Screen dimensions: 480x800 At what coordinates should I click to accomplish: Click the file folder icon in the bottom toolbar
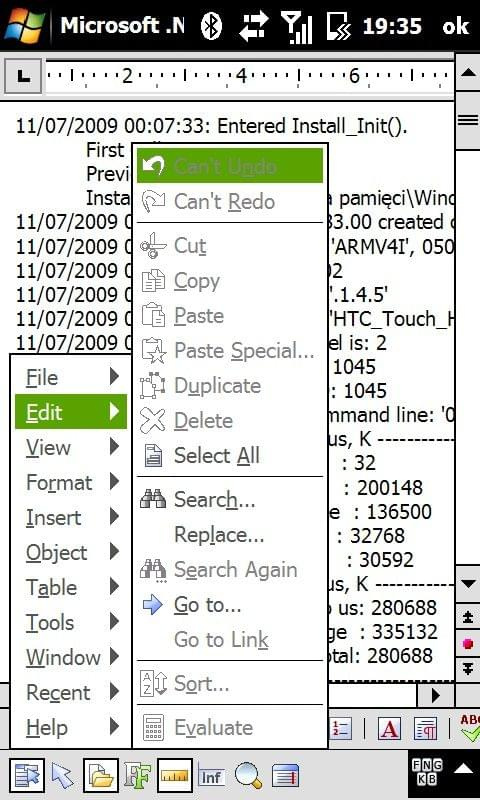(100, 776)
